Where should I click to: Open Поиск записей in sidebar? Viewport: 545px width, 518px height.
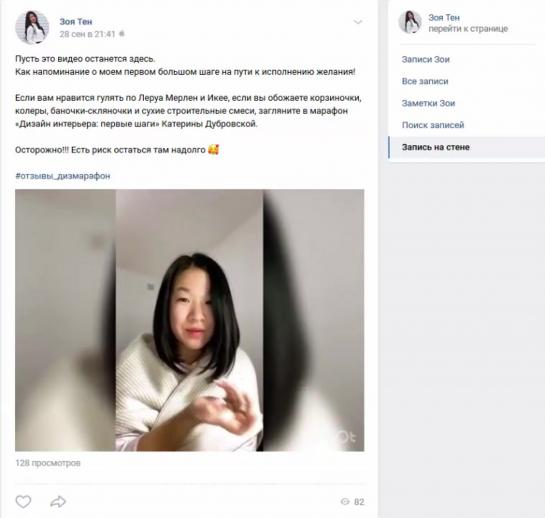click(x=433, y=125)
